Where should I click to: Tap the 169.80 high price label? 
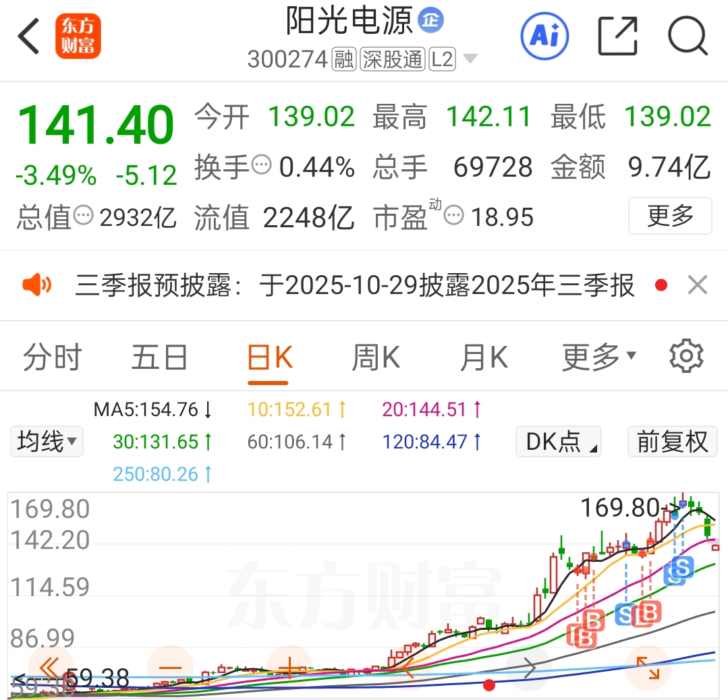click(x=620, y=507)
